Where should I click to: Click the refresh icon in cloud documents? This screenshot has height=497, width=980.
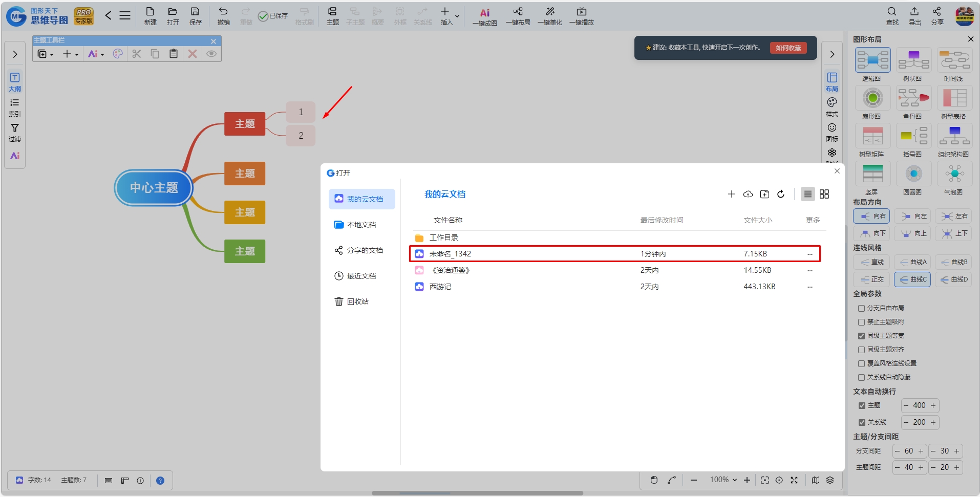[781, 194]
